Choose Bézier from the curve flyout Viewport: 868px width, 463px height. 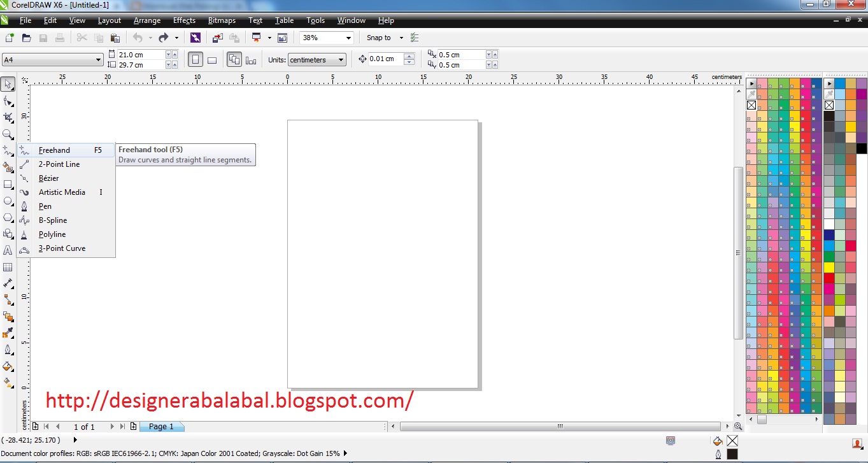click(x=66, y=178)
